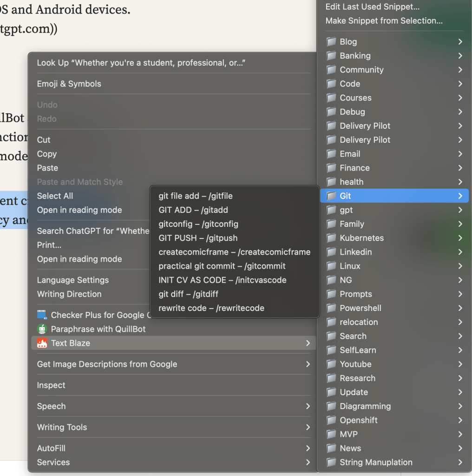Click the Text Blaze flame icon
The width and height of the screenshot is (472, 476).
click(42, 343)
